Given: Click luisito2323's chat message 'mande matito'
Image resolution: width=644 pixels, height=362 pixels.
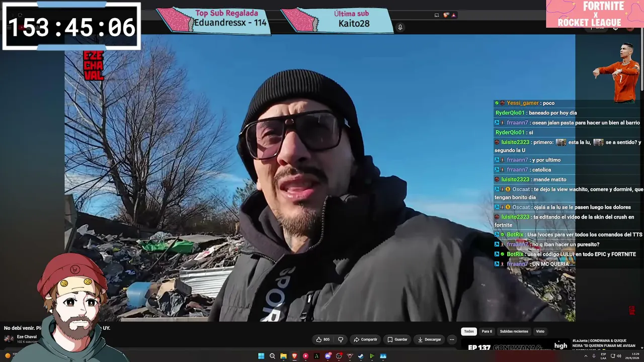Looking at the screenshot, I should coord(530,179).
